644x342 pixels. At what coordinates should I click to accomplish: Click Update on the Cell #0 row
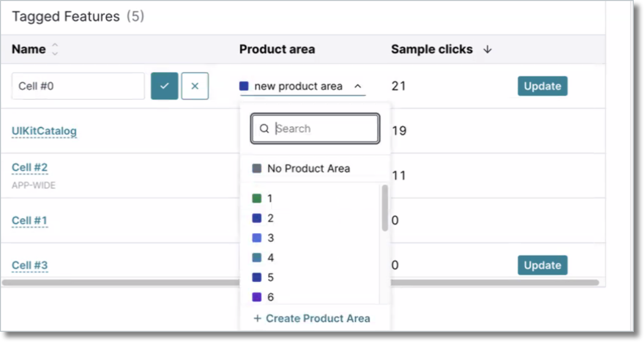542,86
